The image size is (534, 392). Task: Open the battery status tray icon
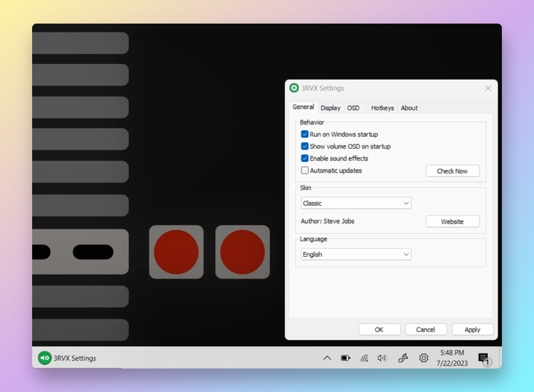(x=345, y=358)
